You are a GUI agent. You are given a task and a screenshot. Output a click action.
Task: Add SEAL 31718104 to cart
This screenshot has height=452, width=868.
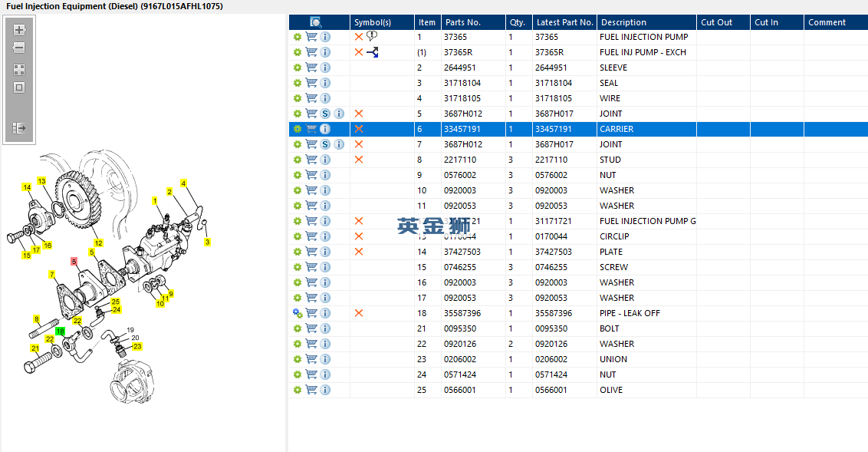[x=311, y=83]
